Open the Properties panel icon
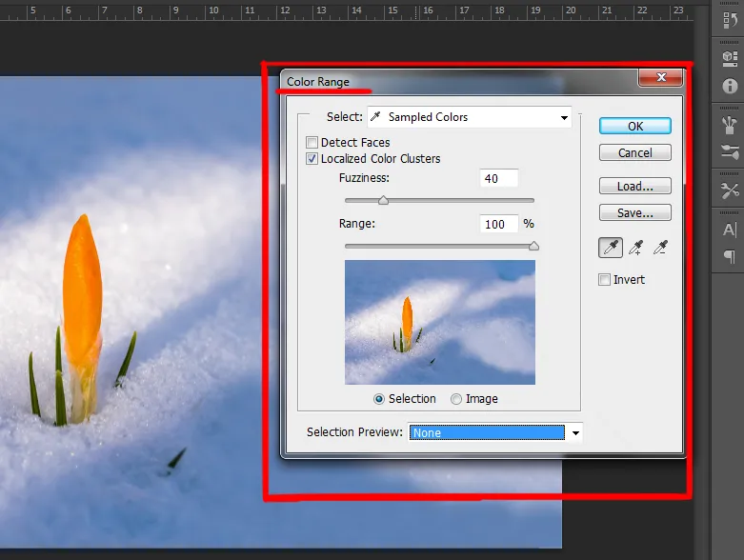744x560 pixels. 730,58
